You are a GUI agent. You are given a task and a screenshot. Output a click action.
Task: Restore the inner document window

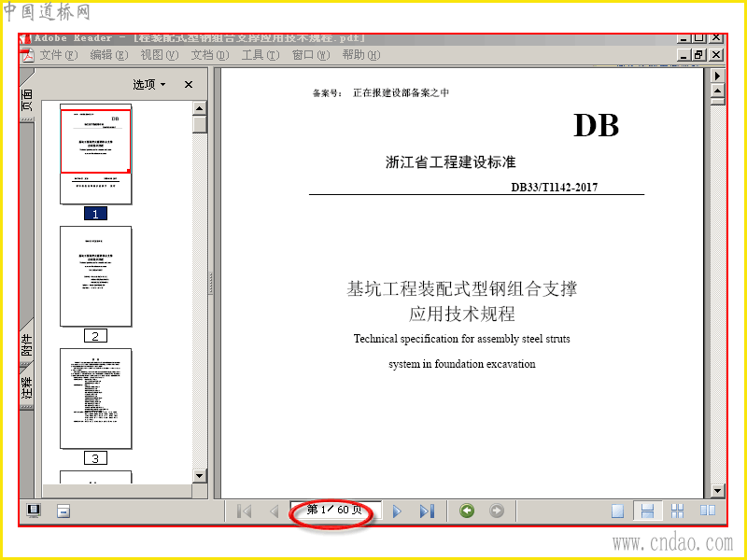tap(698, 55)
